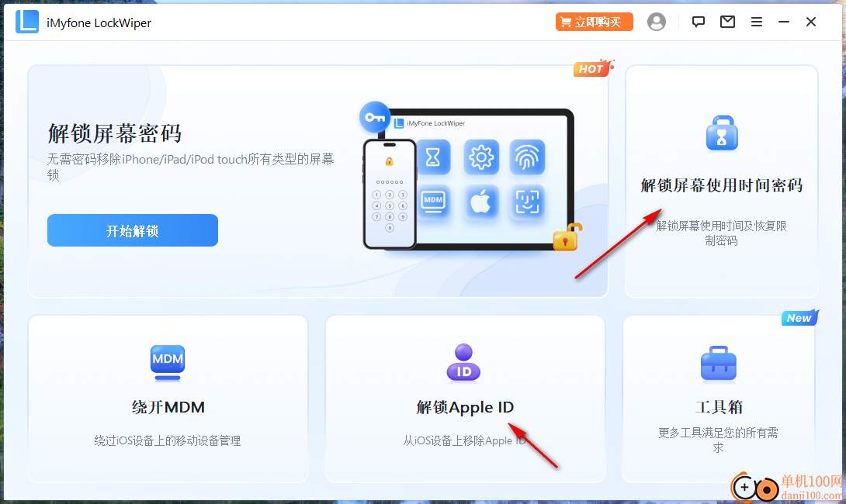Viewport: 846px width, 504px height.
Task: Click 从iOS设备上移除Apple ID description
Action: click(x=465, y=440)
